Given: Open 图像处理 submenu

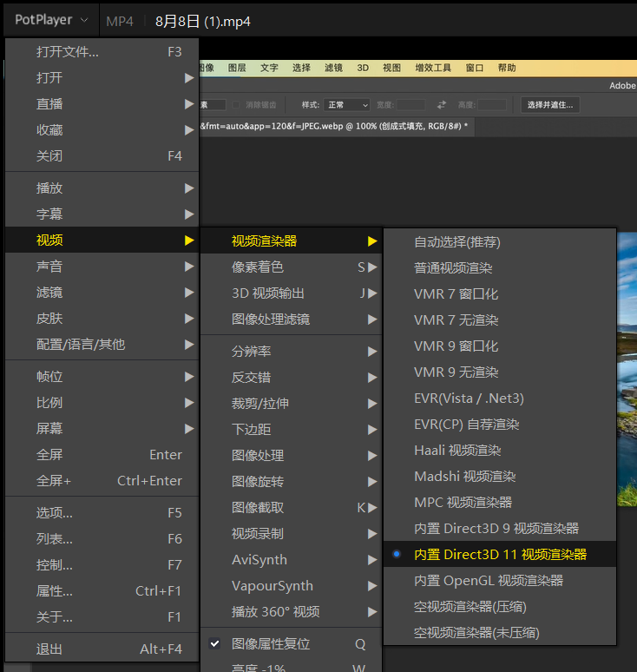Looking at the screenshot, I should pyautogui.click(x=291, y=456).
